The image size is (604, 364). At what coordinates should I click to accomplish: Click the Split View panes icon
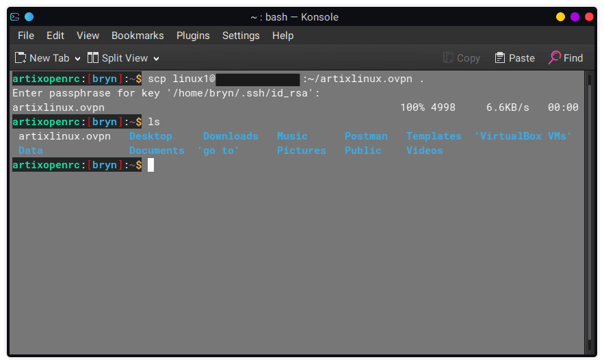[x=93, y=57]
